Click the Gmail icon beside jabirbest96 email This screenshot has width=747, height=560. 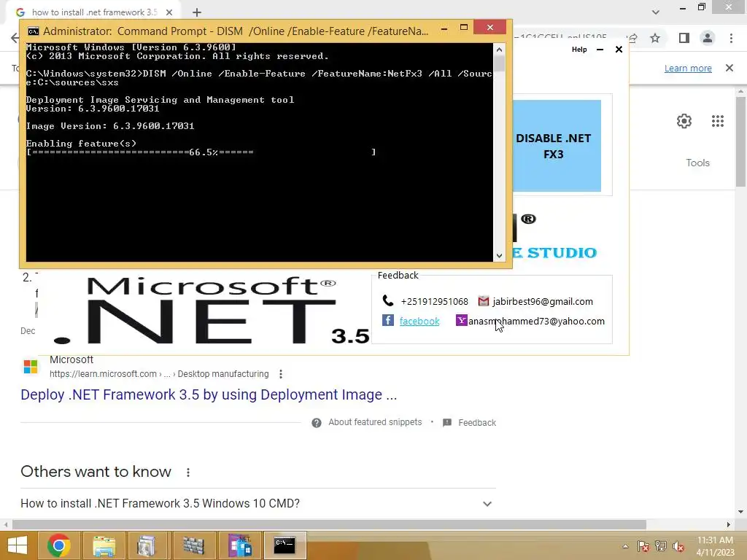pos(483,301)
